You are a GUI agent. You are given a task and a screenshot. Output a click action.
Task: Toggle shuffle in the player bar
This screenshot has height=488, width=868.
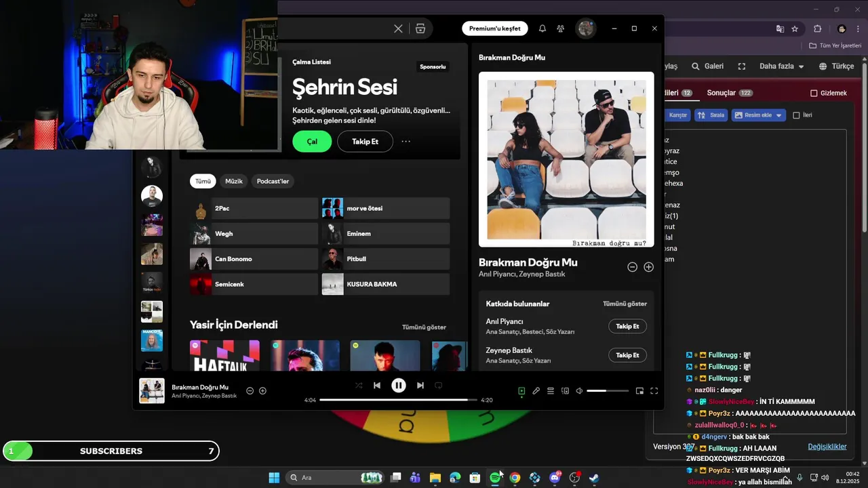[359, 385]
